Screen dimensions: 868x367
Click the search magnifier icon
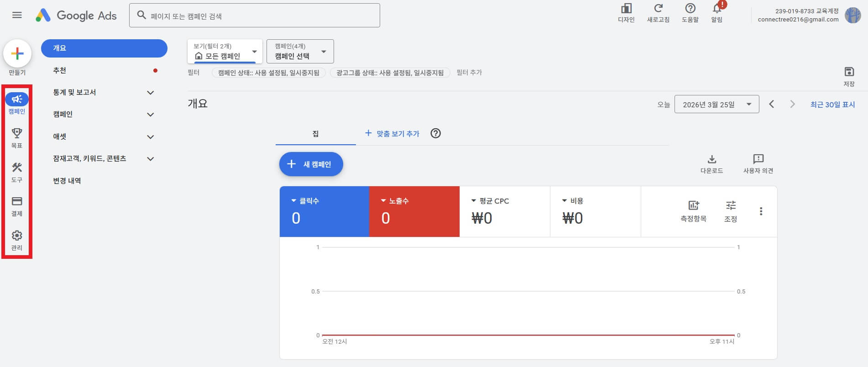tap(141, 15)
